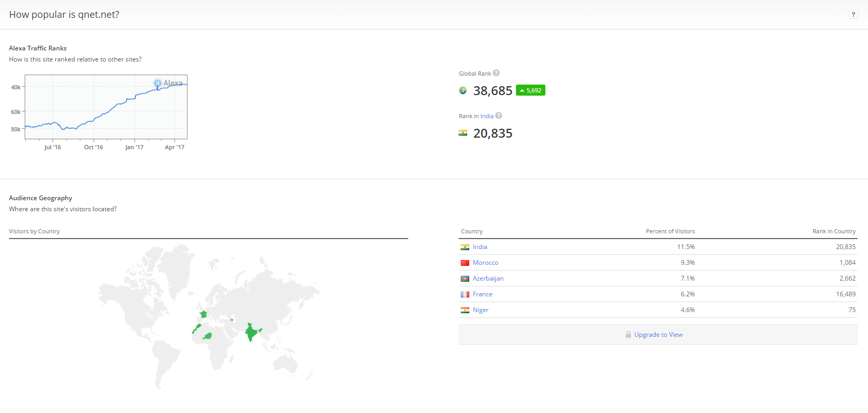Click the 60k axis label on the chart
Image resolution: width=868 pixels, height=413 pixels.
click(x=16, y=112)
